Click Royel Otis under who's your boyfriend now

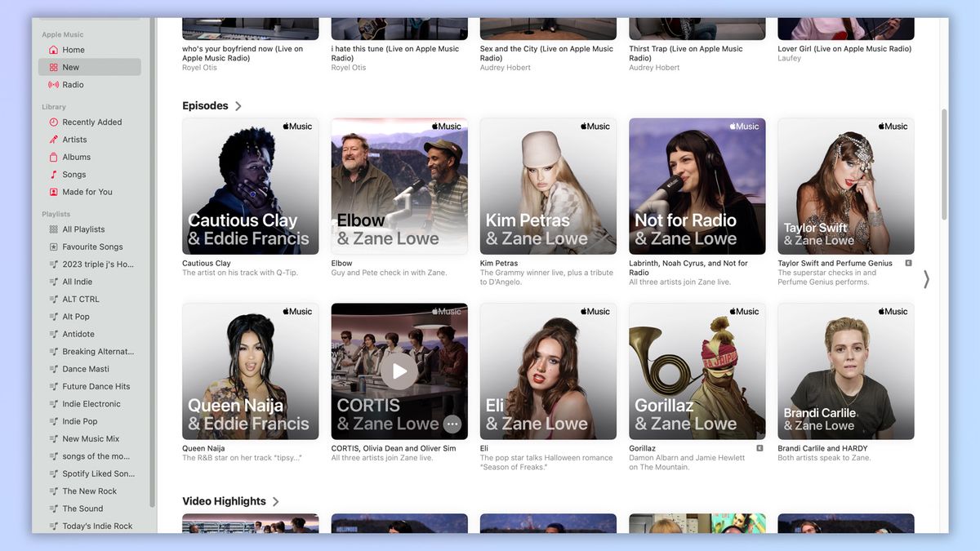[198, 68]
